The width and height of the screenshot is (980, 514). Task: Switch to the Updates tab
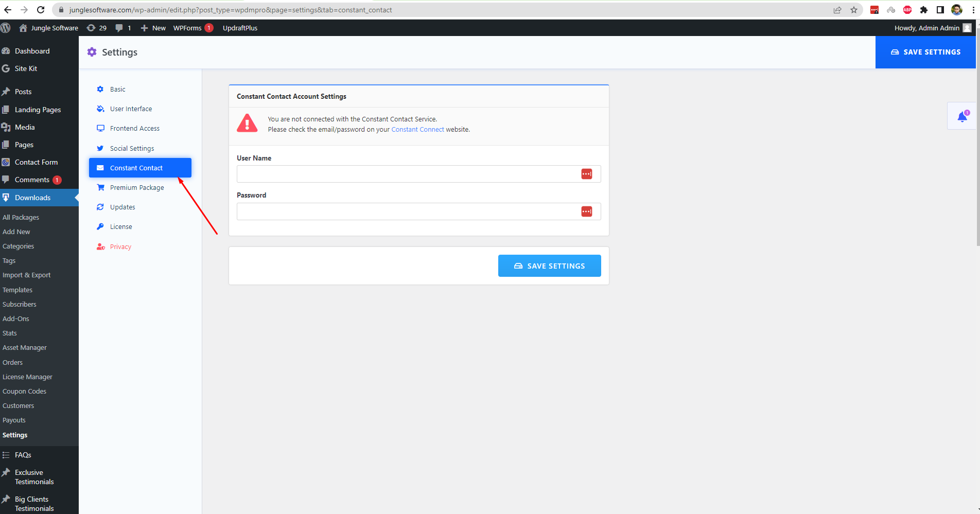[x=140, y=207]
